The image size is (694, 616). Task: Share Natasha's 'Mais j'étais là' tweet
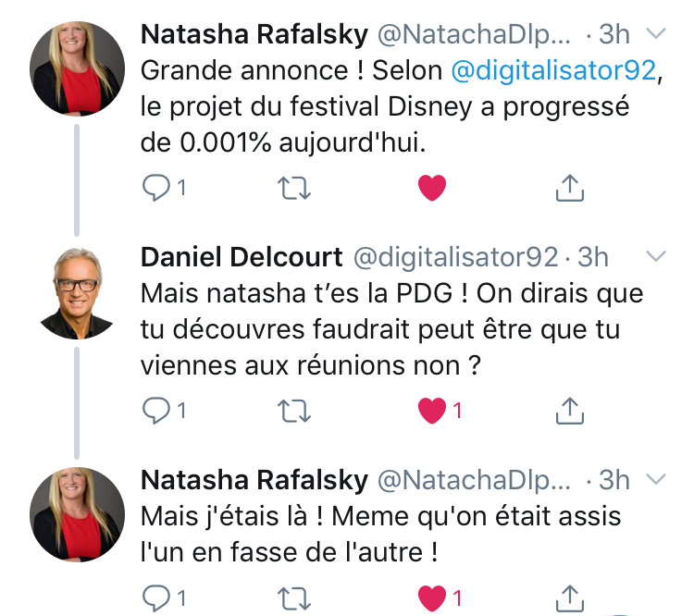point(569,597)
